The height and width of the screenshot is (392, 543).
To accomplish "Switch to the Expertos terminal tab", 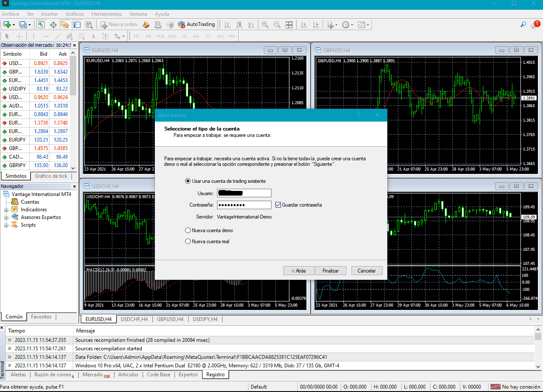I will (188, 375).
